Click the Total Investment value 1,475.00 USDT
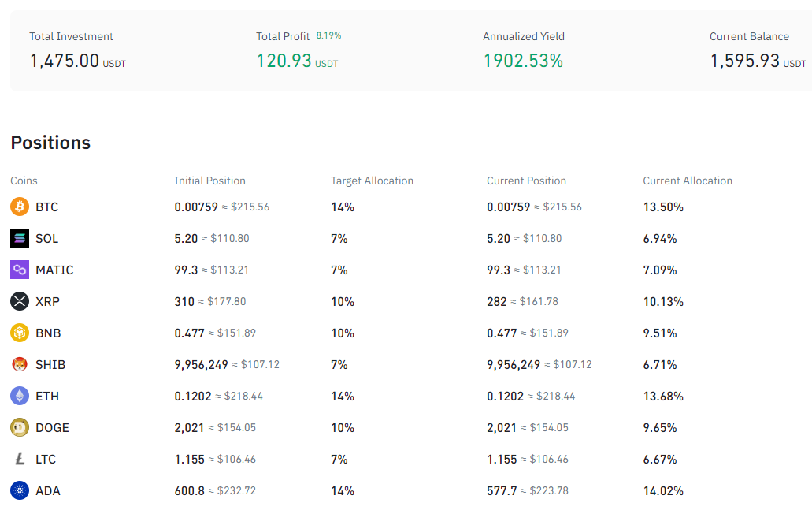 [78, 61]
